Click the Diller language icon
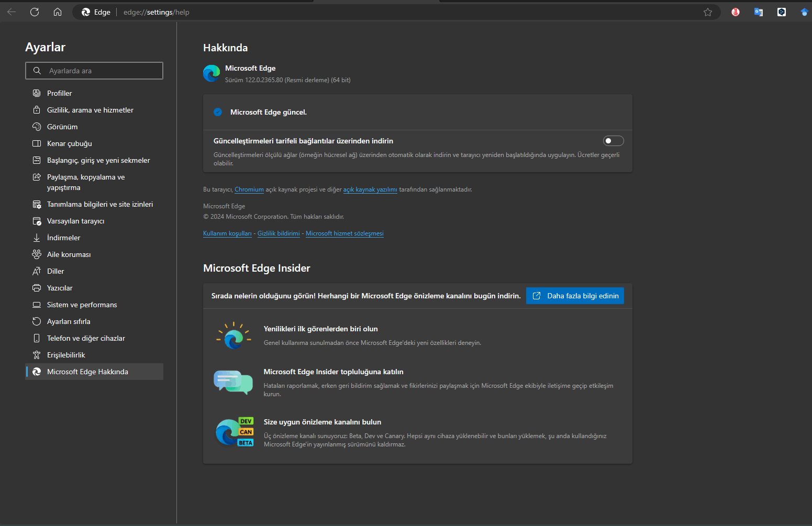This screenshot has height=526, width=812. [37, 271]
